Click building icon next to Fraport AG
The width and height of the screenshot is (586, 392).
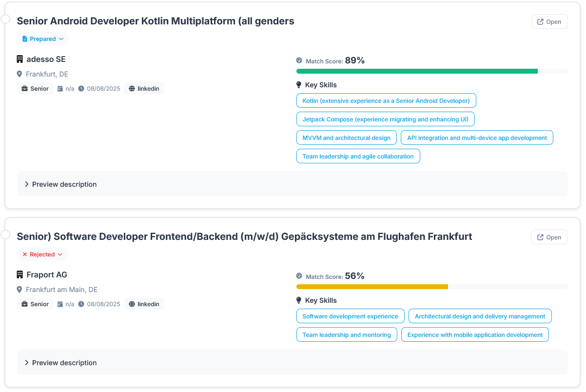point(20,274)
